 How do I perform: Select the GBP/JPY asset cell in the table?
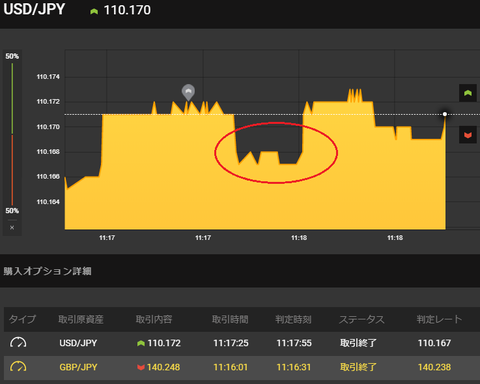coord(78,367)
